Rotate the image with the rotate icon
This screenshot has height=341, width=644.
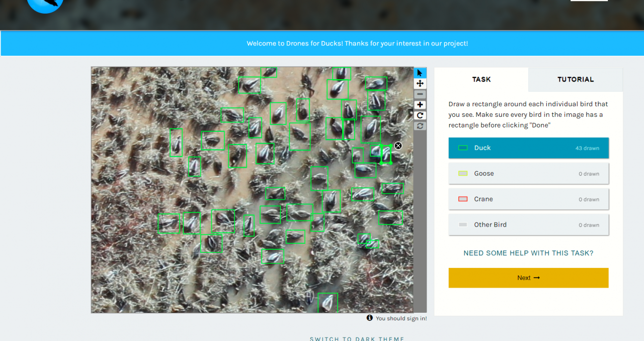tap(420, 115)
